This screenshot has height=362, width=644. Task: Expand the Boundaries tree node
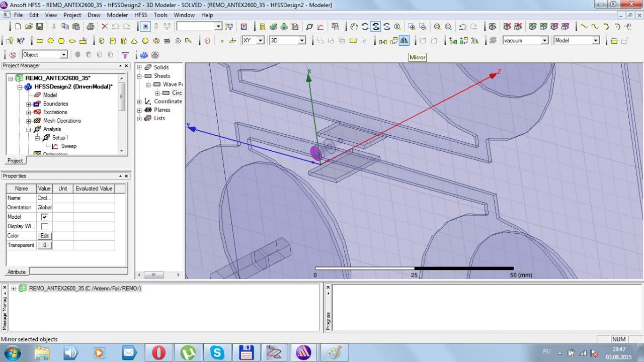29,104
